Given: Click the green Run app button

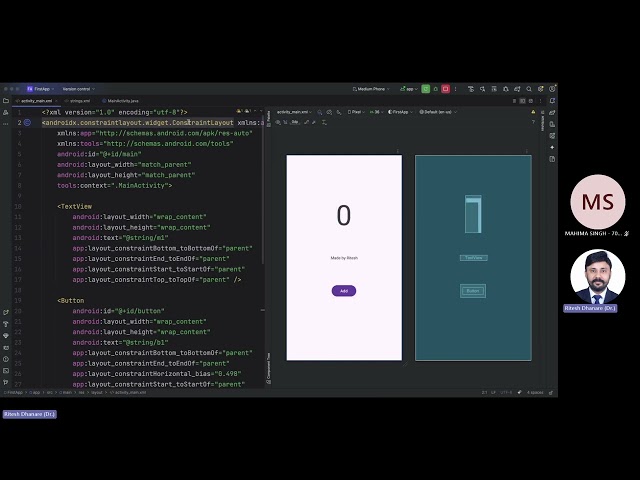Looking at the screenshot, I should 426,89.
